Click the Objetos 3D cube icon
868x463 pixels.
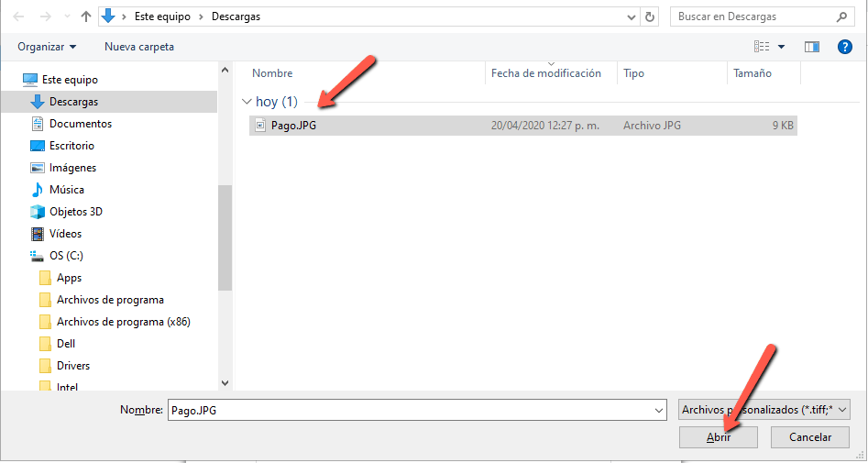point(37,212)
